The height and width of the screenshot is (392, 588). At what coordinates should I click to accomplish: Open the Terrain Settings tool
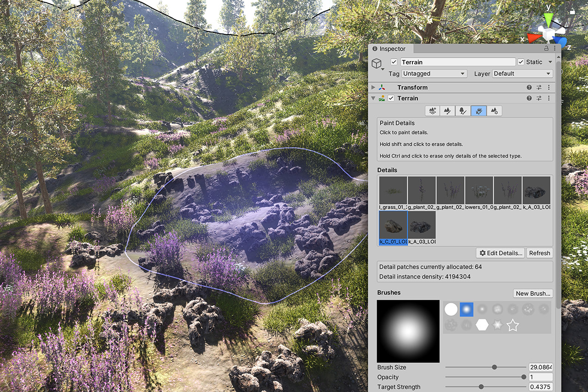pyautogui.click(x=494, y=111)
